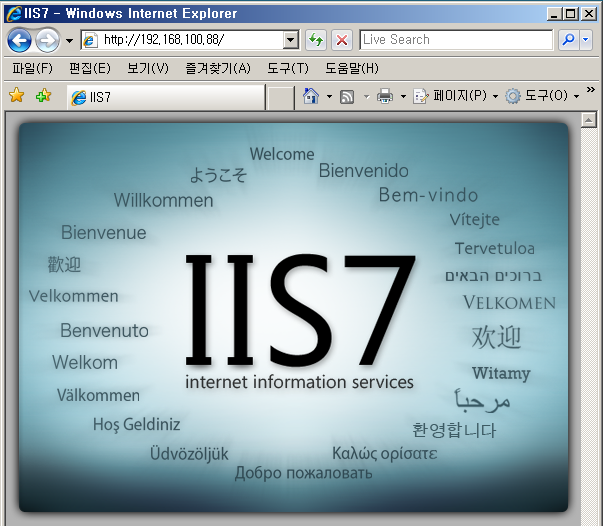The height and width of the screenshot is (526, 603).
Task: Run search with the magnifier icon
Action: [568, 40]
